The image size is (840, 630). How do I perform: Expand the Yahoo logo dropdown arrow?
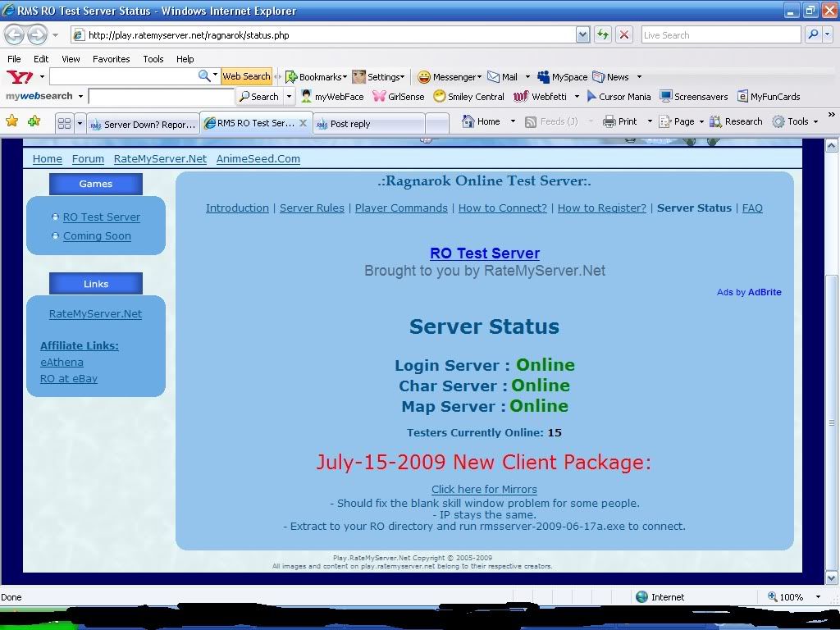pos(42,76)
